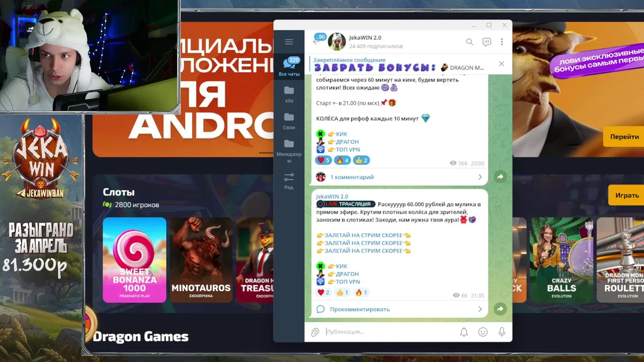Open ДРАГОН link in live stream post
This screenshot has height=362, width=644.
tap(347, 274)
